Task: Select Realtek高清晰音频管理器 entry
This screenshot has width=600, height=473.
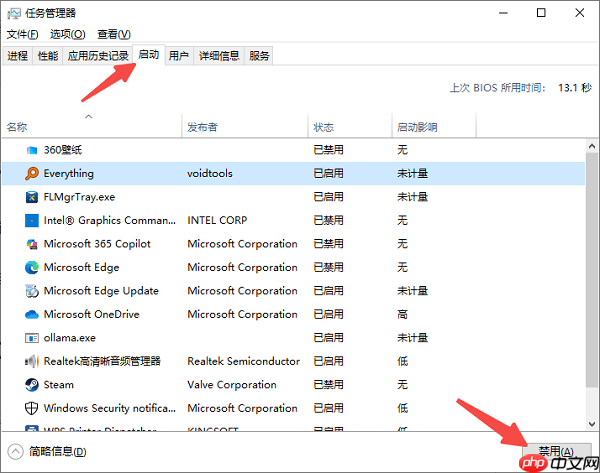Action: 102,361
